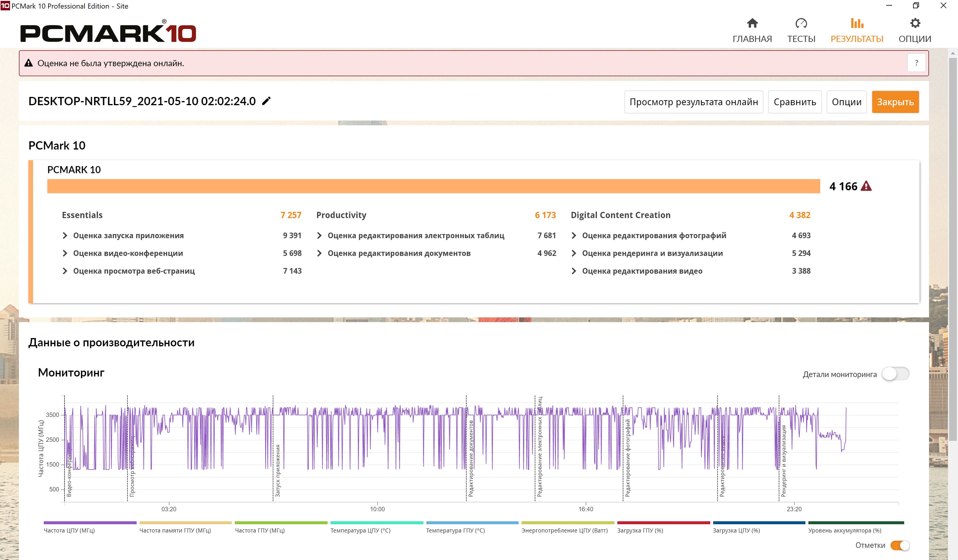Click the question mark help button in alert
Viewport: 958px width, 560px height.
point(916,63)
